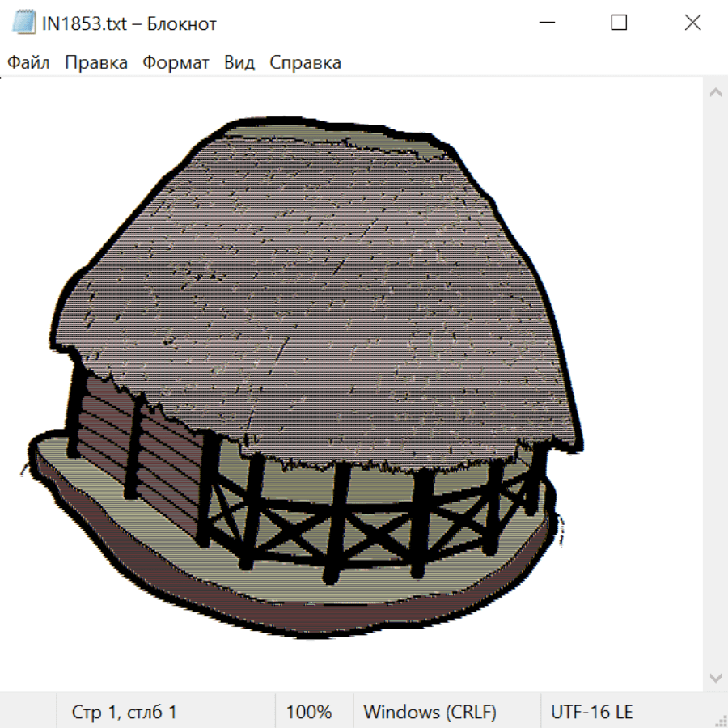728x728 pixels.
Task: Click the Стр 1, стлб 1 indicator
Action: coord(125,712)
